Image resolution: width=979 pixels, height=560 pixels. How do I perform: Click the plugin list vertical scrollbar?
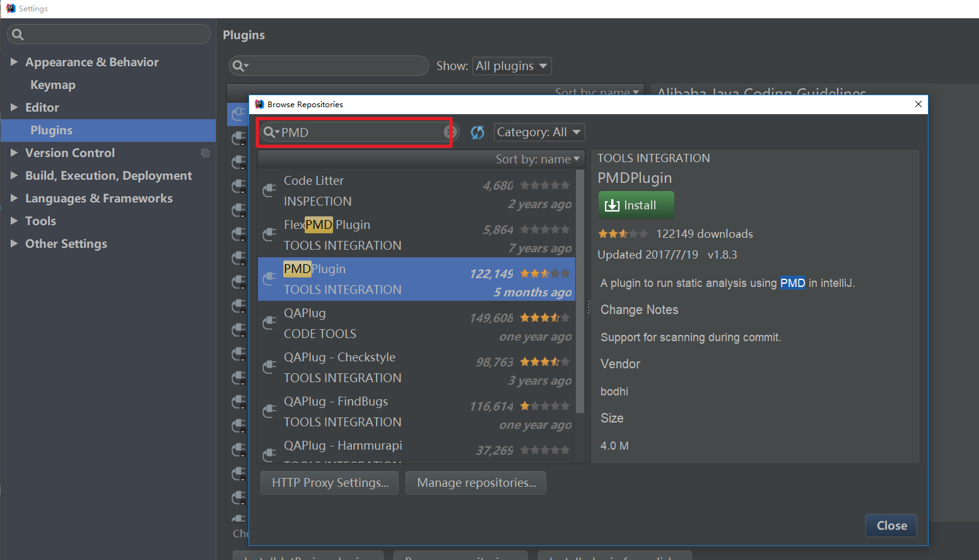click(x=580, y=291)
